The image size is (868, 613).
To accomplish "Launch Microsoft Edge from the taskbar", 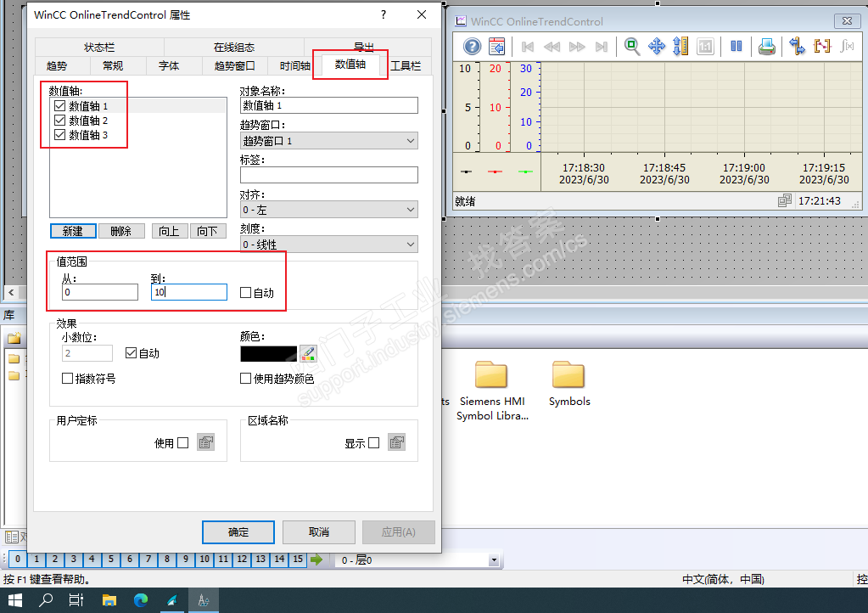I will coord(141,600).
